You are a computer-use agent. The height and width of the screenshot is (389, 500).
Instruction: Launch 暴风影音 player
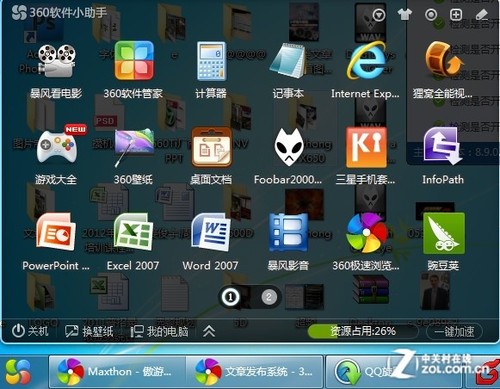pos(288,232)
